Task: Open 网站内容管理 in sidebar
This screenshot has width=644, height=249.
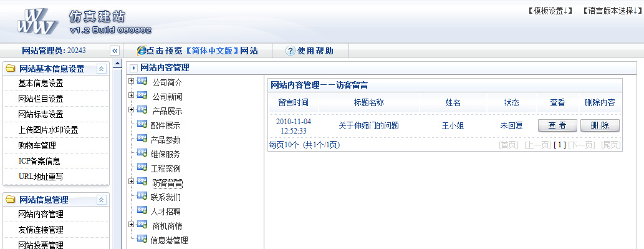Action: pyautogui.click(x=41, y=215)
